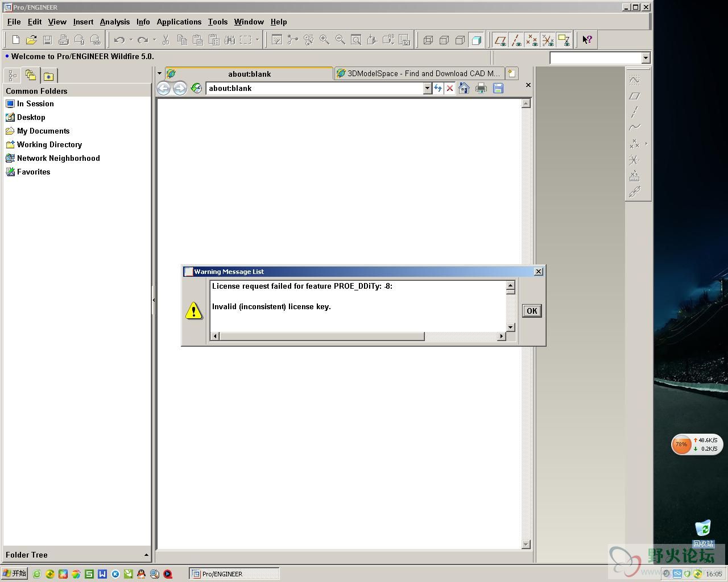Image resolution: width=728 pixels, height=582 pixels.
Task: Click the Print icon in the main toolbar
Action: tap(64, 40)
